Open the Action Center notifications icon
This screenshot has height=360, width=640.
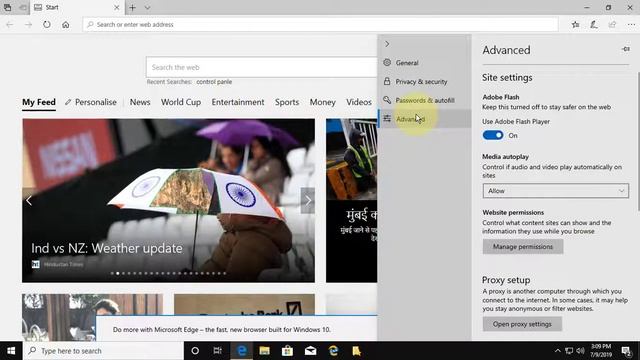[x=626, y=351]
